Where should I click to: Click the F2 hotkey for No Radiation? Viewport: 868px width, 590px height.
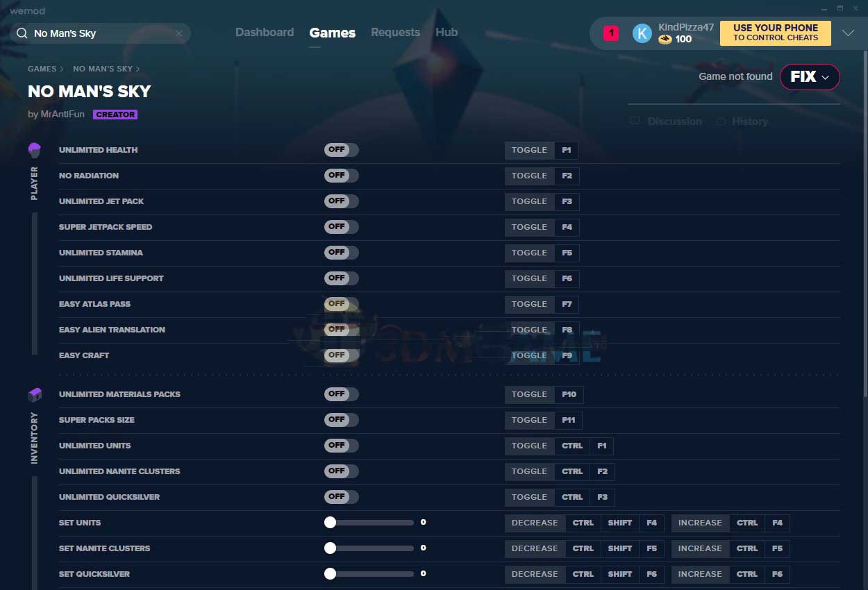[567, 176]
